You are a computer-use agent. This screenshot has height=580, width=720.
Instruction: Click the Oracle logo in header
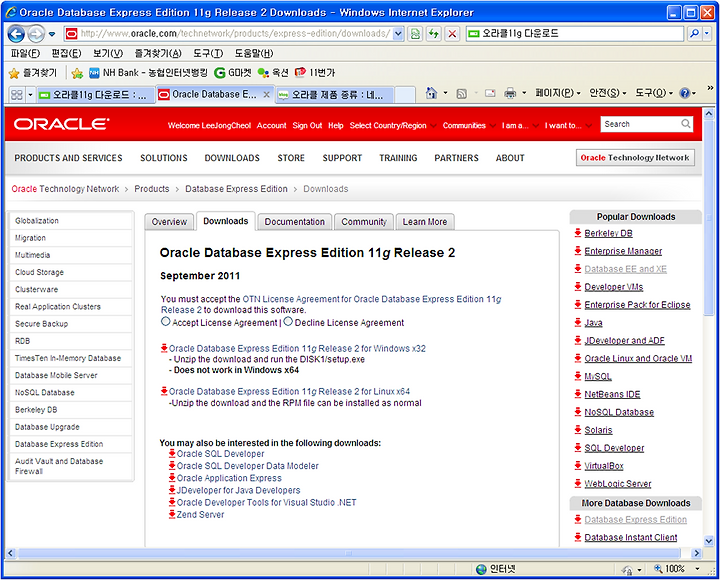[62, 124]
